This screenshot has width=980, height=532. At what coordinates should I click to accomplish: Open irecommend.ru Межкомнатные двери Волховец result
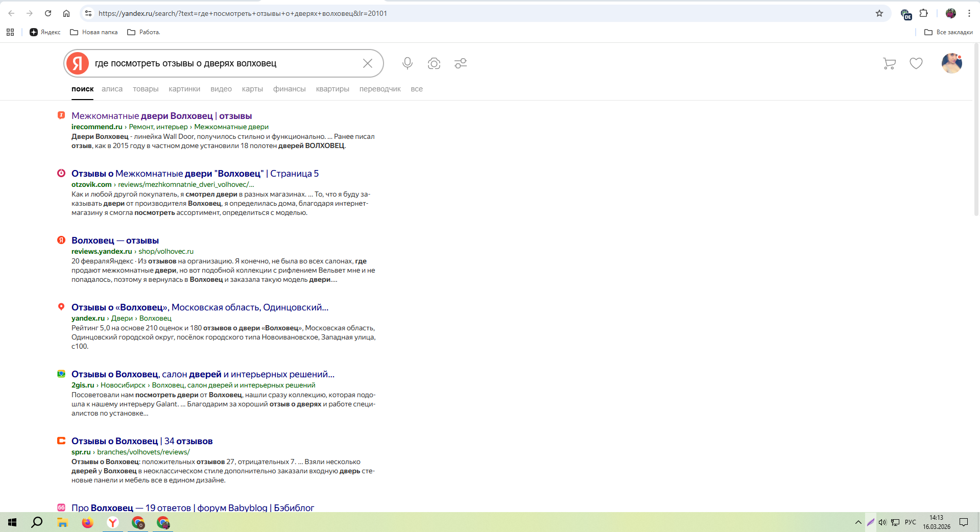click(x=161, y=116)
